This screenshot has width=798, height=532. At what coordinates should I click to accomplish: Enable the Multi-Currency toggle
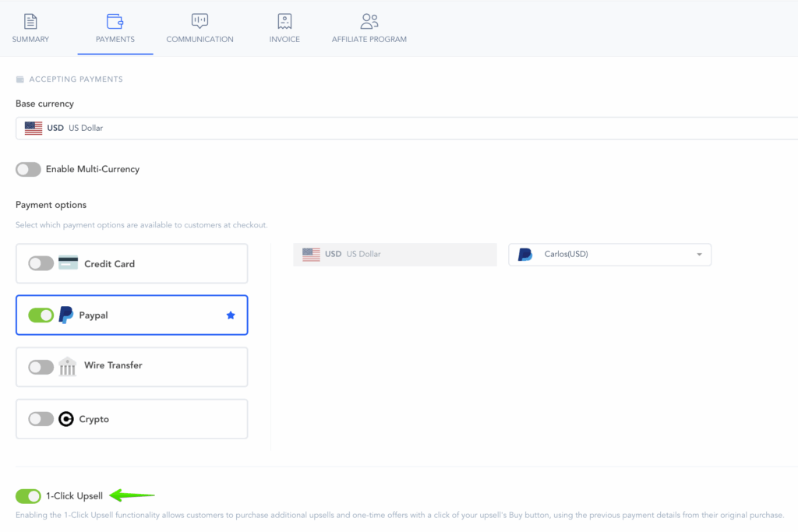click(28, 169)
